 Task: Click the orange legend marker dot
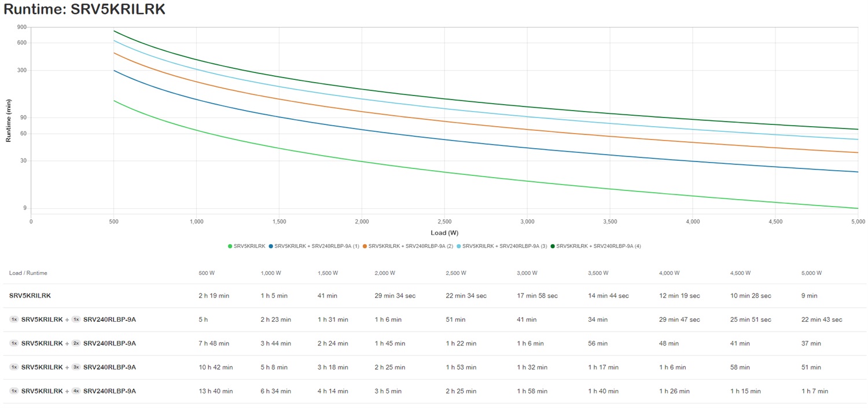coord(365,247)
